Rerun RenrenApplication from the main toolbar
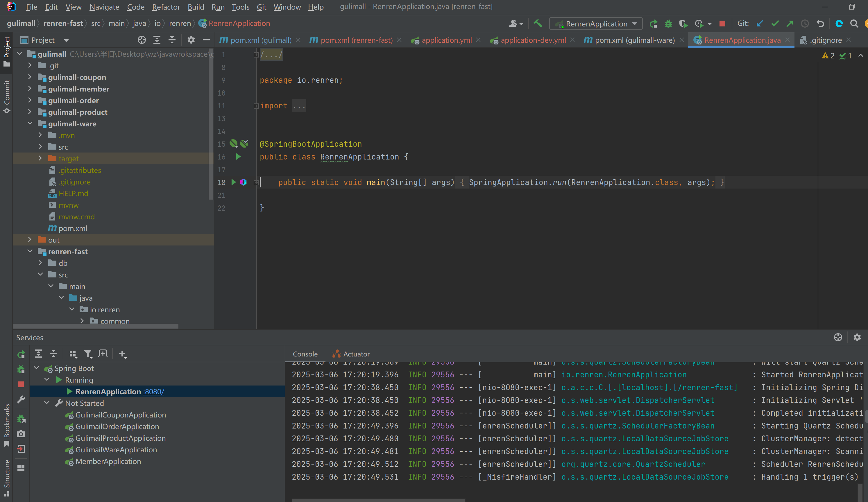Screen dimensions: 868x502 click(653, 24)
